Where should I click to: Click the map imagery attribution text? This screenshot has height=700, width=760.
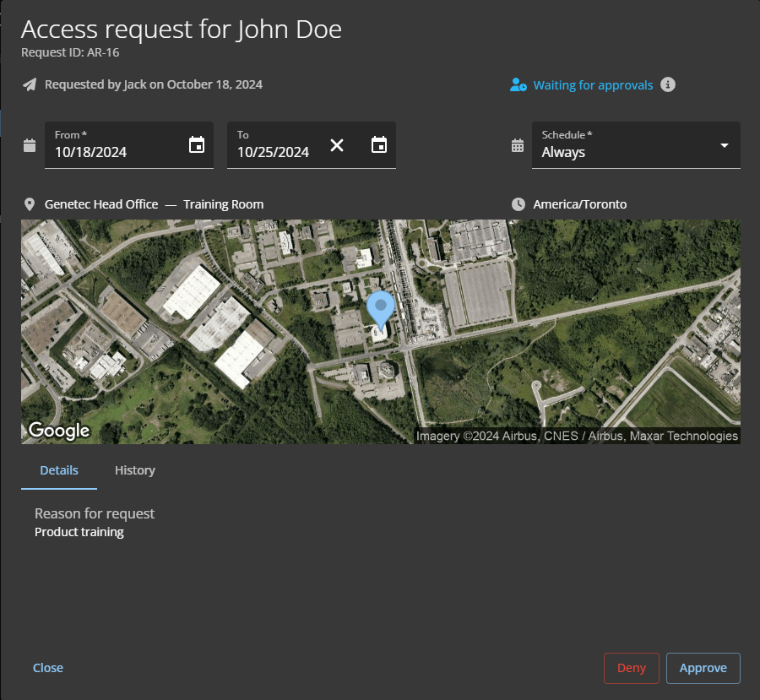(x=577, y=436)
